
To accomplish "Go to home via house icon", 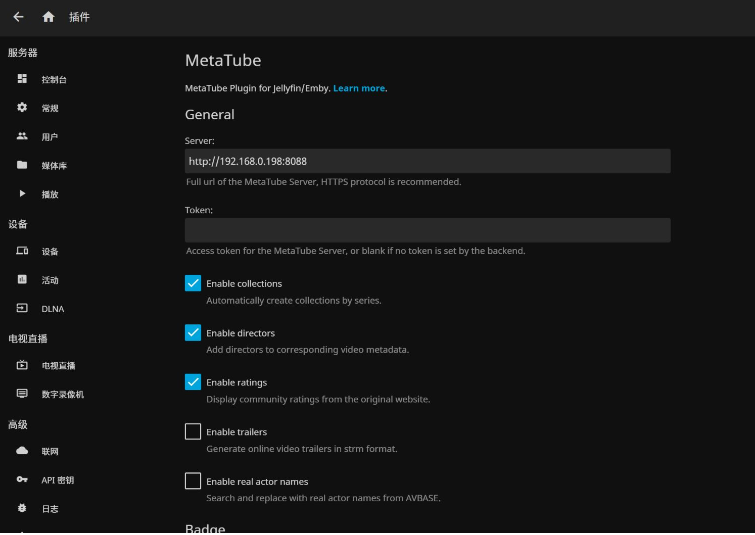I will coord(48,17).
